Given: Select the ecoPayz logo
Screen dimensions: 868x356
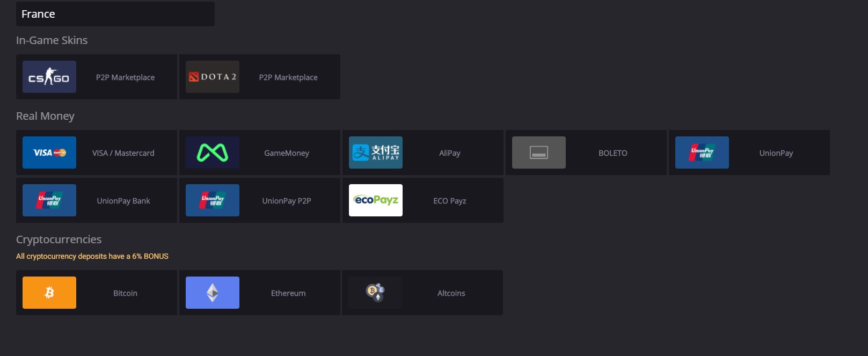Looking at the screenshot, I should pos(376,200).
